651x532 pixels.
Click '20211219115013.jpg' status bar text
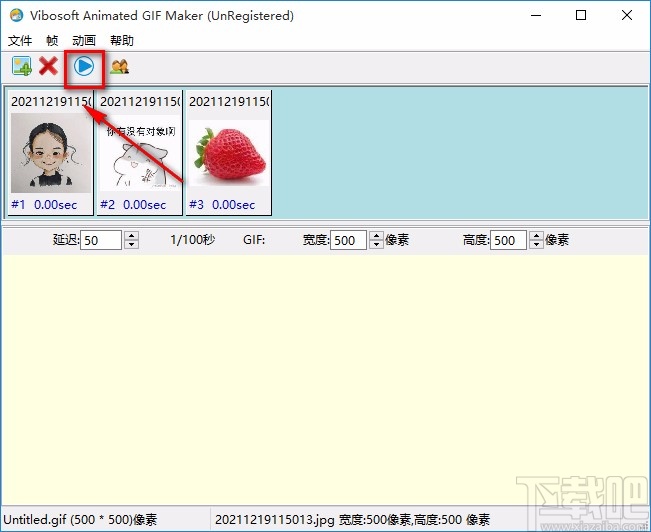274,520
